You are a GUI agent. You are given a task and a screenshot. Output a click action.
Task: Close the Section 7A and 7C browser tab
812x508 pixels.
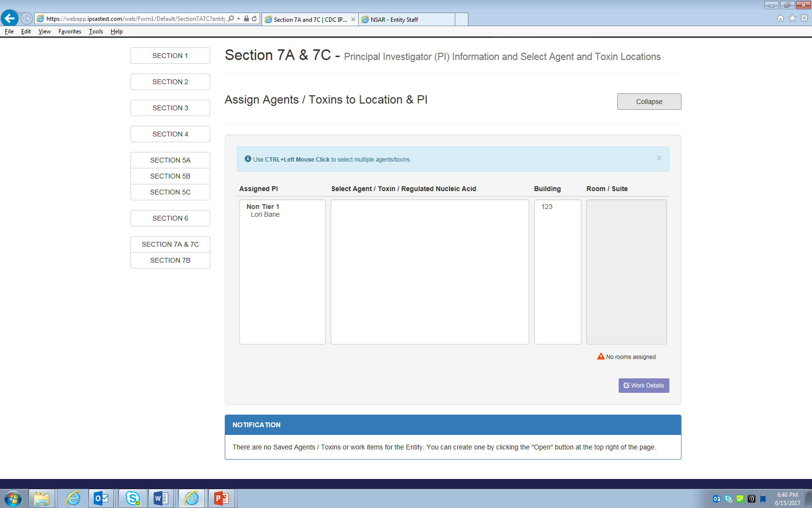click(353, 19)
